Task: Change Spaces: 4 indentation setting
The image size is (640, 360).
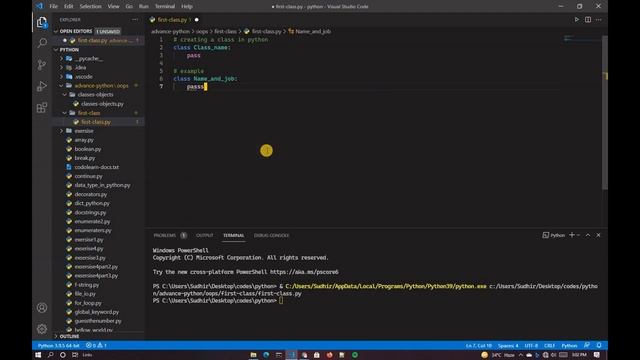Action: pos(508,345)
